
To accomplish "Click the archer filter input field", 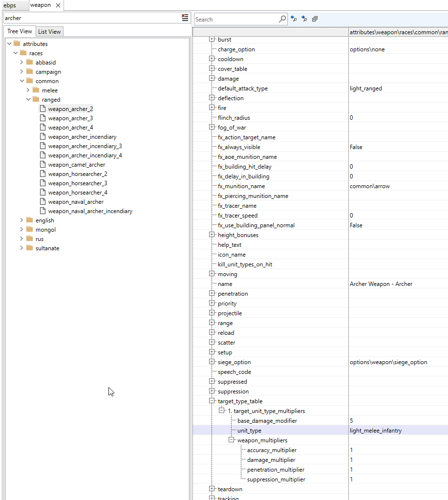I will click(92, 18).
